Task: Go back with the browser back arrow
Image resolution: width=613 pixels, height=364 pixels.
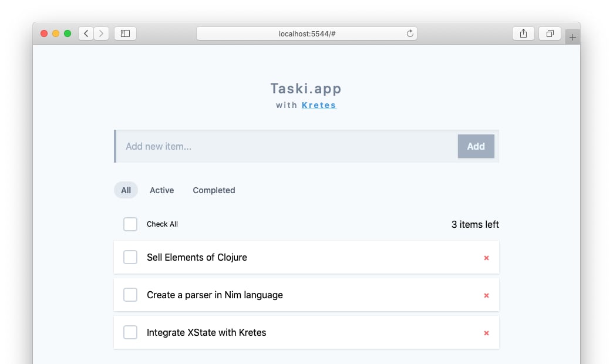Action: (x=86, y=33)
